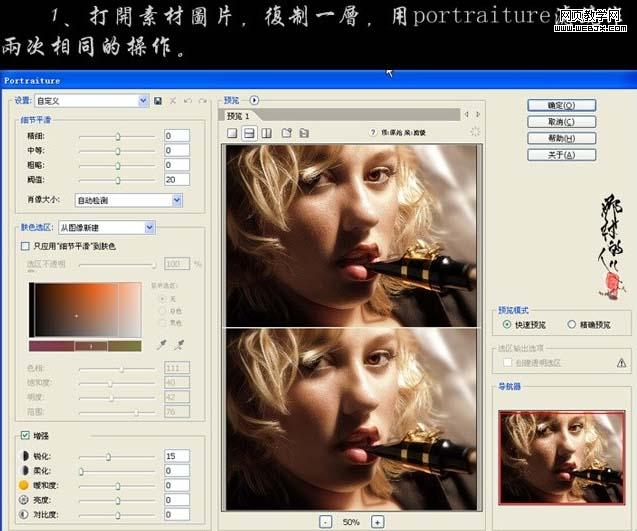Remove the current preview tab icon
637x531 pixels.
tap(304, 132)
